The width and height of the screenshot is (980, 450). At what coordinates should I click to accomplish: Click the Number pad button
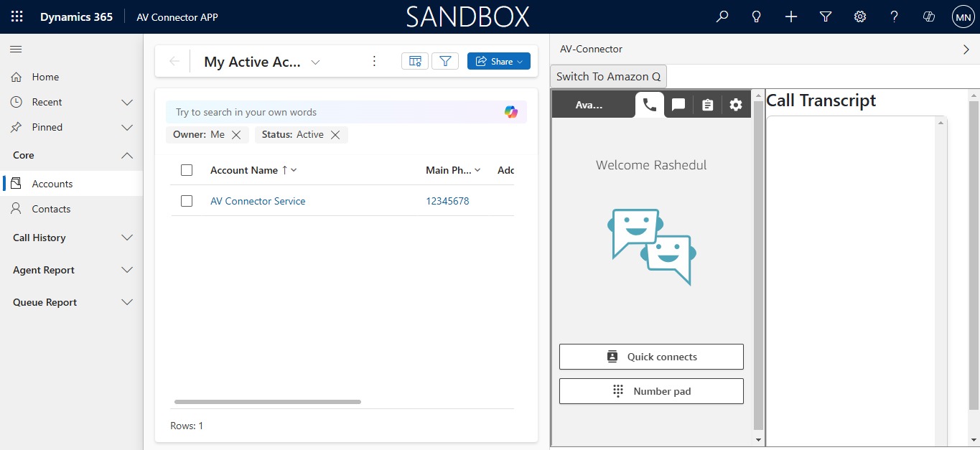click(x=651, y=391)
